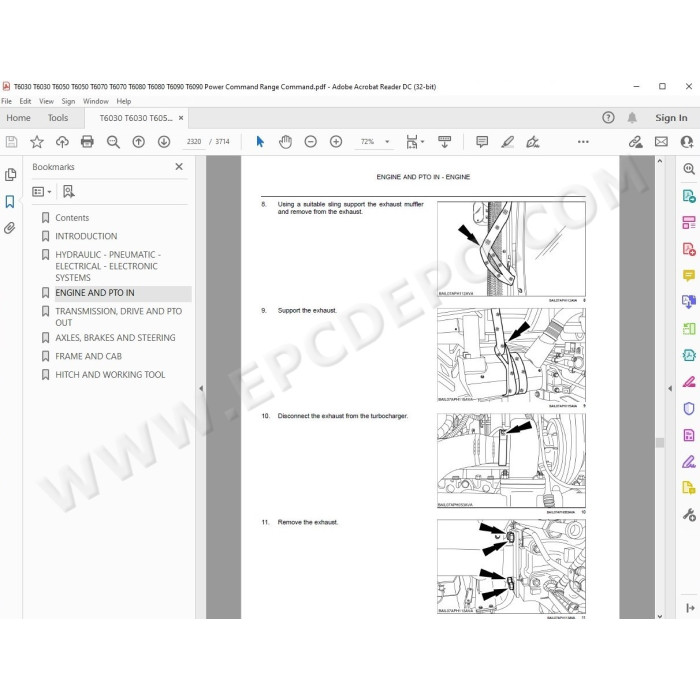Open the More Tools wrench in sidebar
The height and width of the screenshot is (700, 700).
coord(689,515)
